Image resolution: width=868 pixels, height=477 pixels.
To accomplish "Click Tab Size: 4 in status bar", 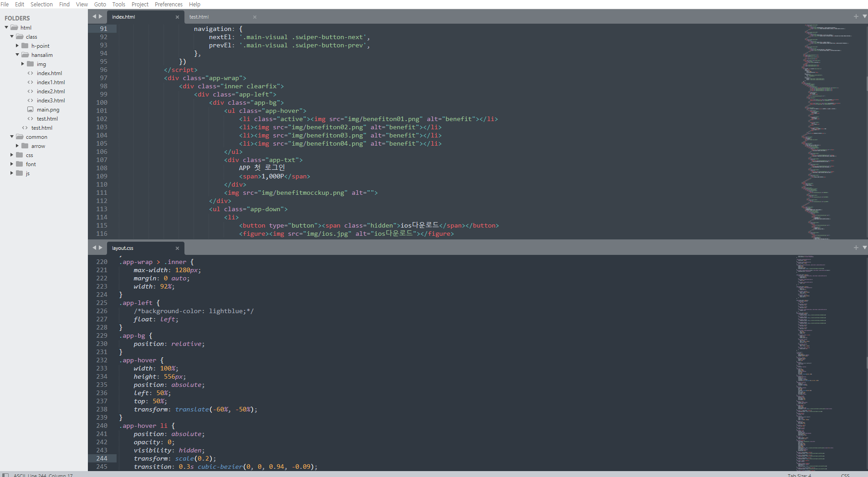I will click(799, 475).
